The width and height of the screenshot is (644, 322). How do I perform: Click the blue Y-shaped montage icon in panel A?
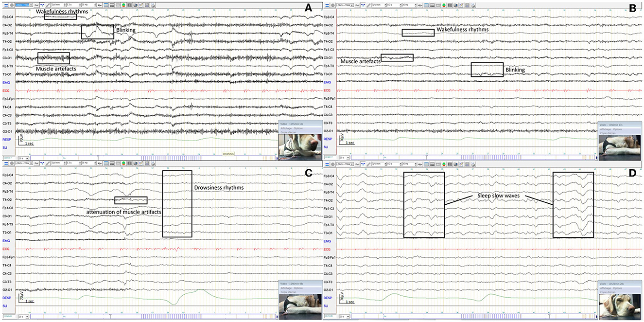tap(42, 5)
